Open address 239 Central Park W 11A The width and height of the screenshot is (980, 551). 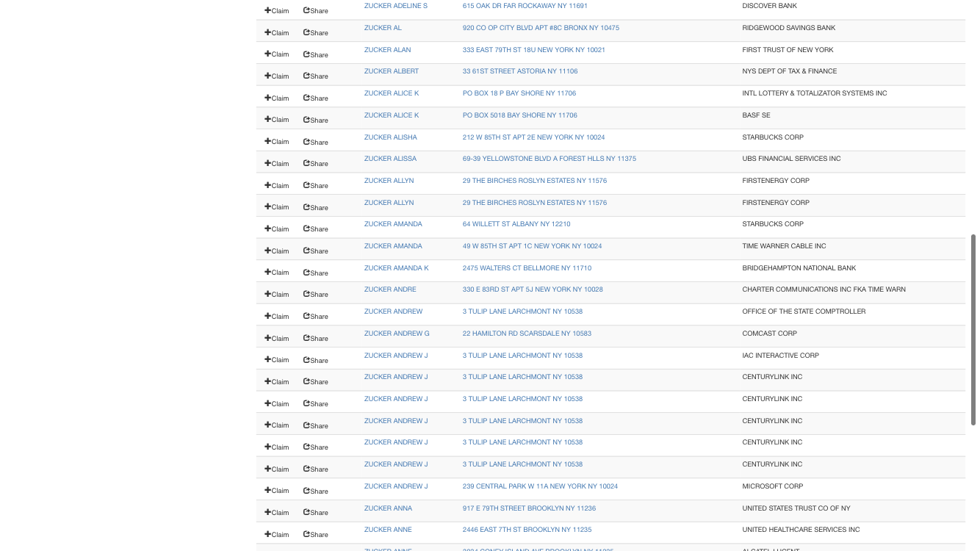pyautogui.click(x=540, y=486)
